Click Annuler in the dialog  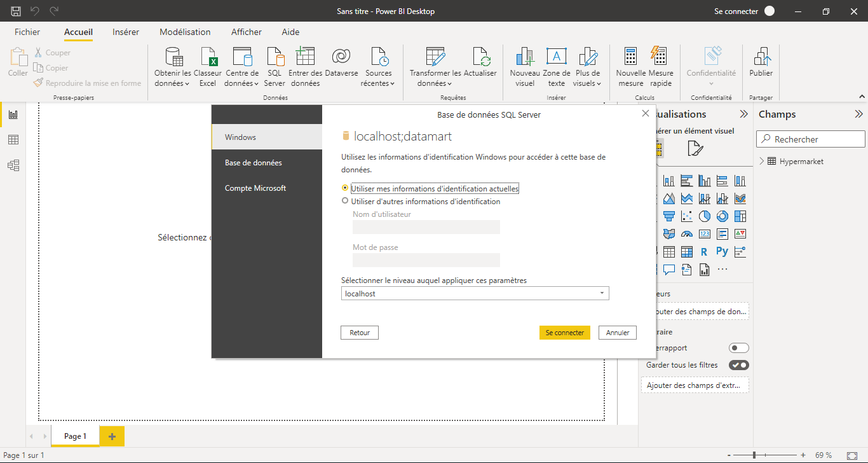(618, 333)
